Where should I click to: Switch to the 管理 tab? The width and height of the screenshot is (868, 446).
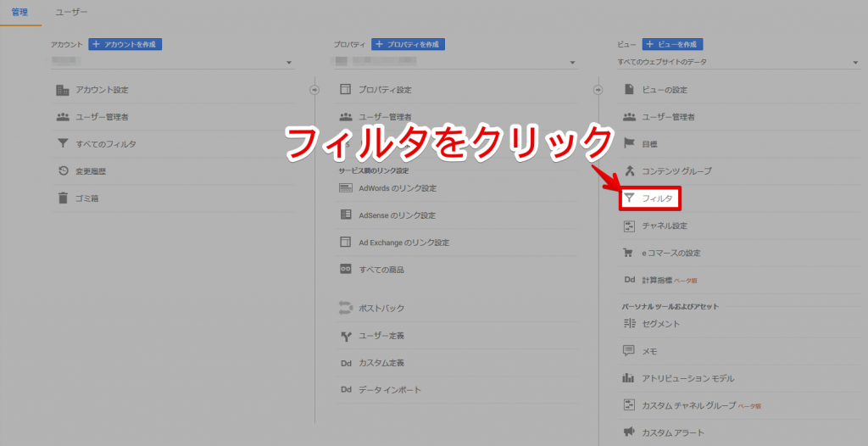click(x=20, y=13)
